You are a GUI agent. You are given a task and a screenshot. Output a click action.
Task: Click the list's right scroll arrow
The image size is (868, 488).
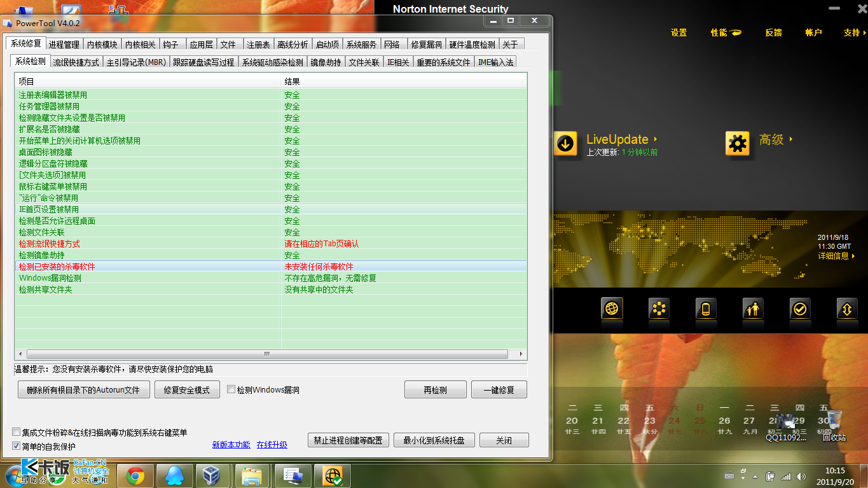(x=522, y=354)
